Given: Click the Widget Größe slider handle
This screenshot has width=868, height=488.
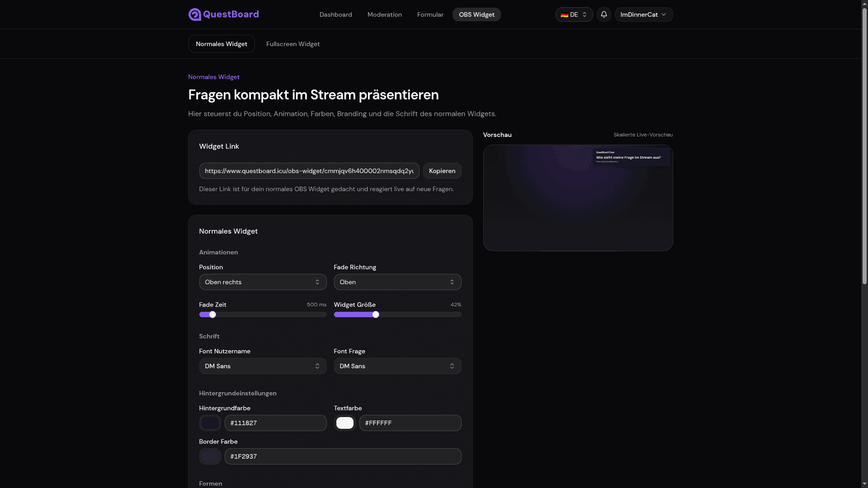Looking at the screenshot, I should pyautogui.click(x=376, y=314).
